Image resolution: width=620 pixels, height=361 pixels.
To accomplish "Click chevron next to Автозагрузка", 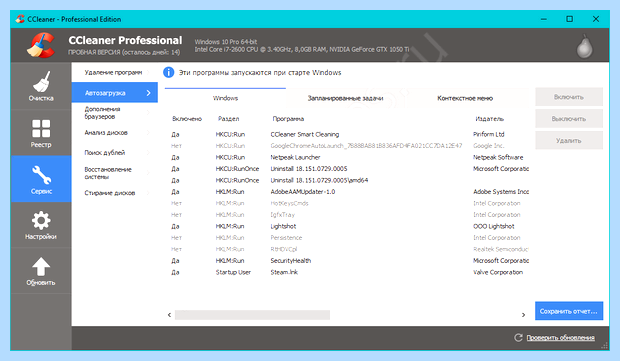I will 149,93.
